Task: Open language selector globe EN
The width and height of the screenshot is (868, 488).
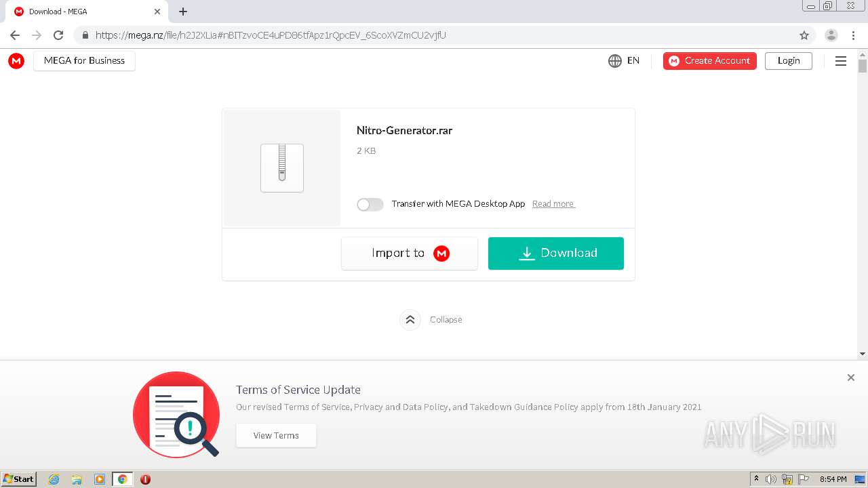Action: [x=624, y=61]
